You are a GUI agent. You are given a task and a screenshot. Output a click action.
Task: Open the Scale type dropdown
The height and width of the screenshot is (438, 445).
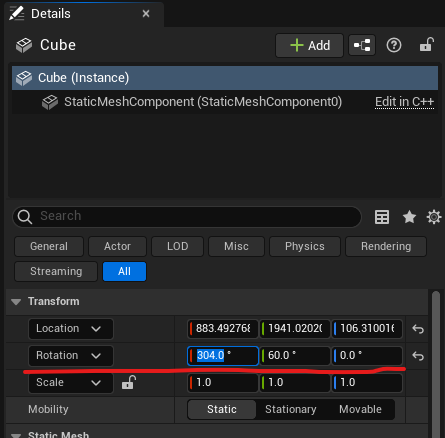click(x=71, y=383)
